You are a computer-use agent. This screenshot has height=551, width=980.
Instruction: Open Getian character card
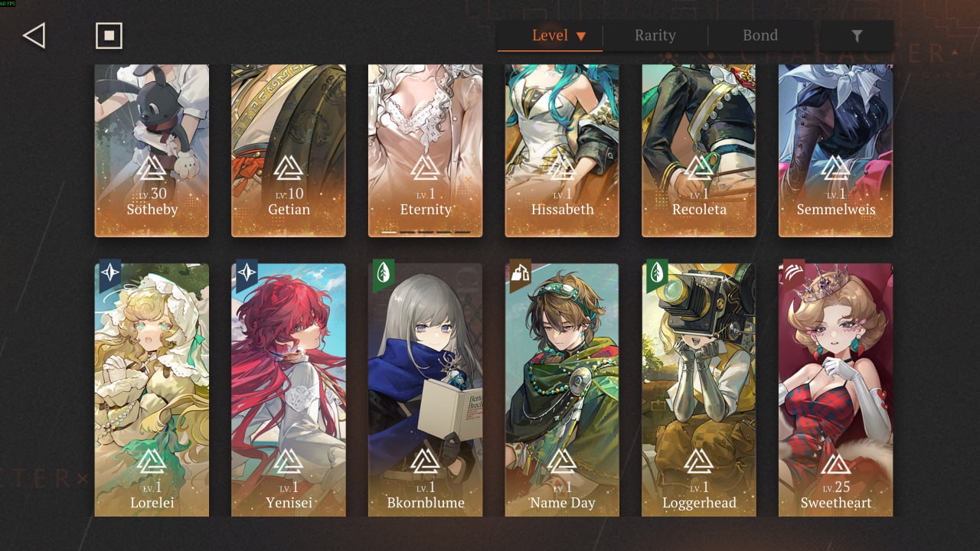pyautogui.click(x=289, y=151)
